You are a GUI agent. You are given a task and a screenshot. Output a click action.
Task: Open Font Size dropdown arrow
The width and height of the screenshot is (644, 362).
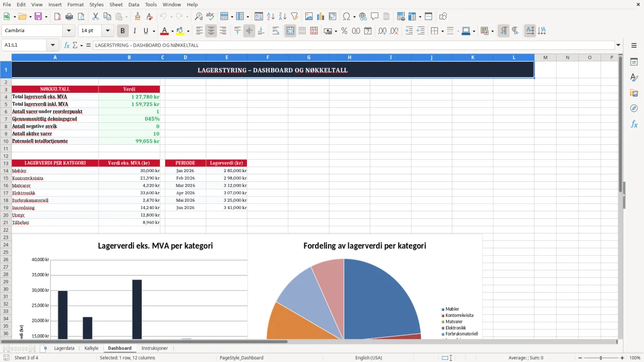coord(108,31)
